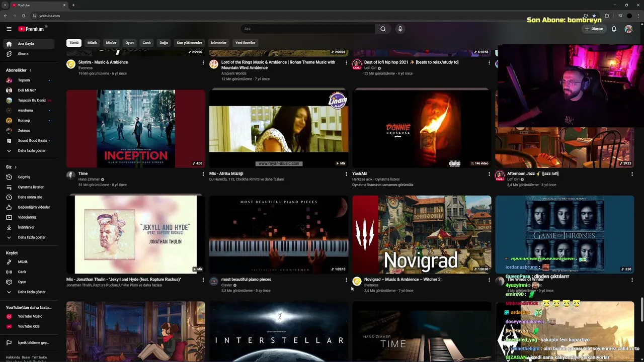Play the Donnie playlist thumbnail
This screenshot has width=644, height=362.
422,129
